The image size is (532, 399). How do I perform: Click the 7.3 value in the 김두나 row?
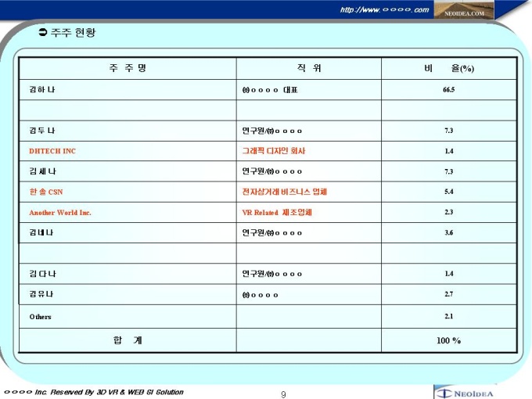pyautogui.click(x=448, y=131)
